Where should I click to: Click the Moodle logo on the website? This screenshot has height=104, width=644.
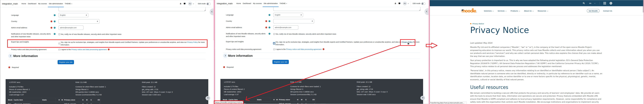click(469, 11)
